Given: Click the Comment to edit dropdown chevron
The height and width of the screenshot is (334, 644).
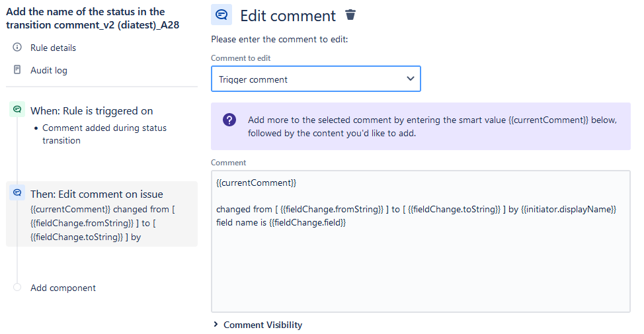Looking at the screenshot, I should point(410,79).
